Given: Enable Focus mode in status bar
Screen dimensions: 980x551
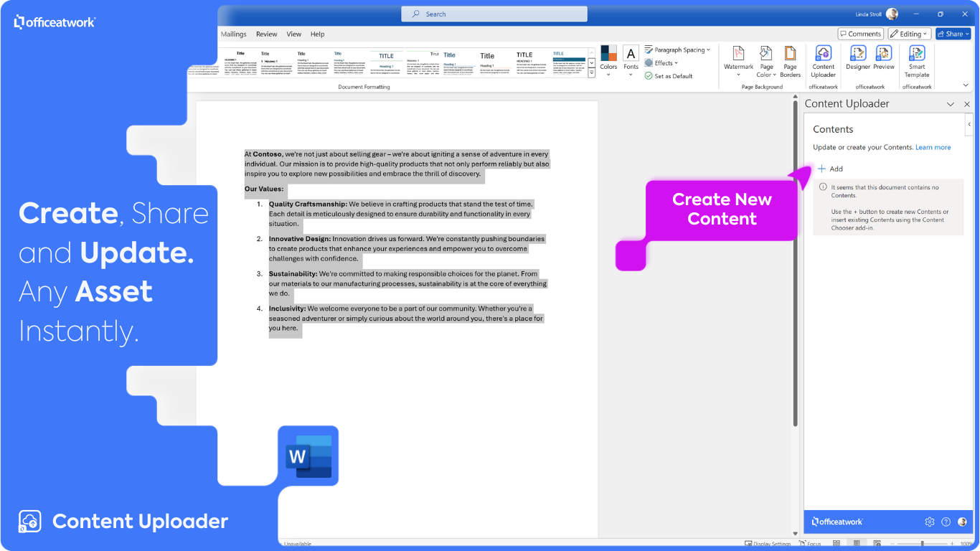Looking at the screenshot, I should (811, 544).
